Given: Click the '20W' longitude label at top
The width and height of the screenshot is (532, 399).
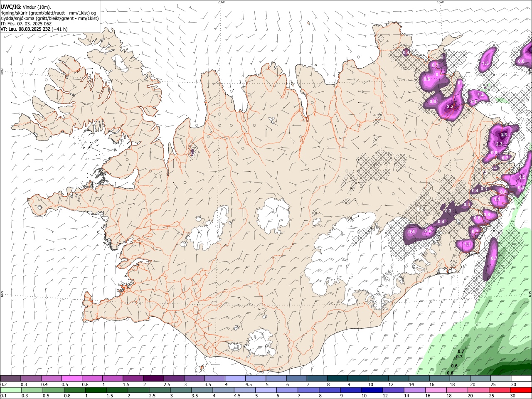Looking at the screenshot, I should click(221, 2).
